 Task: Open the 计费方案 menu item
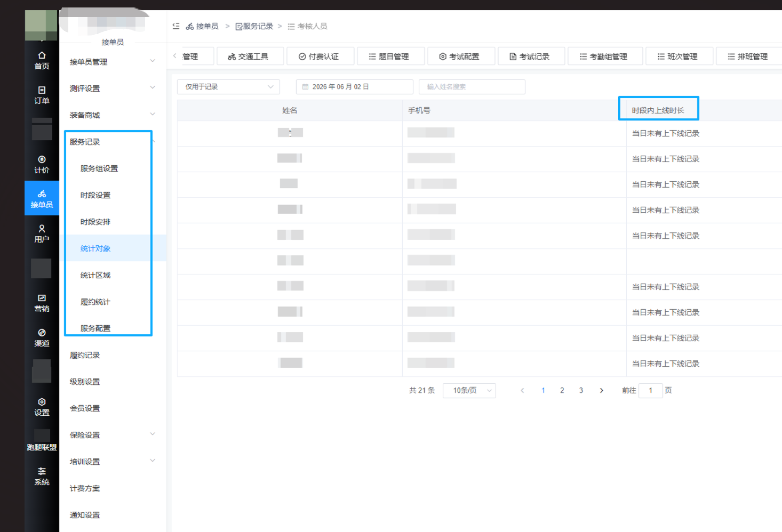85,488
